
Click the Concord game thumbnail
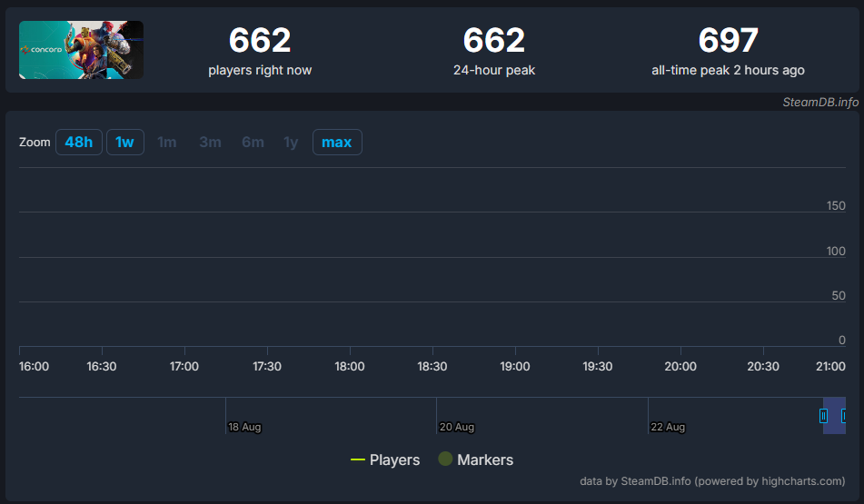pyautogui.click(x=81, y=50)
